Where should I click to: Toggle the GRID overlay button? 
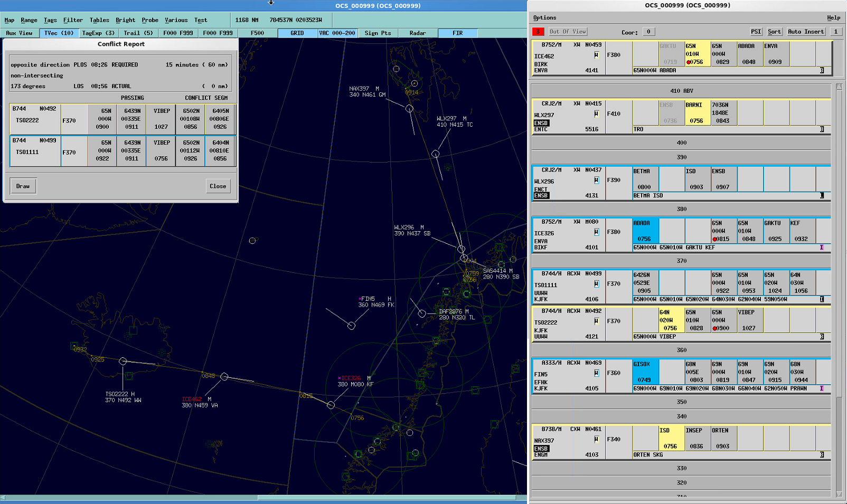tap(297, 33)
